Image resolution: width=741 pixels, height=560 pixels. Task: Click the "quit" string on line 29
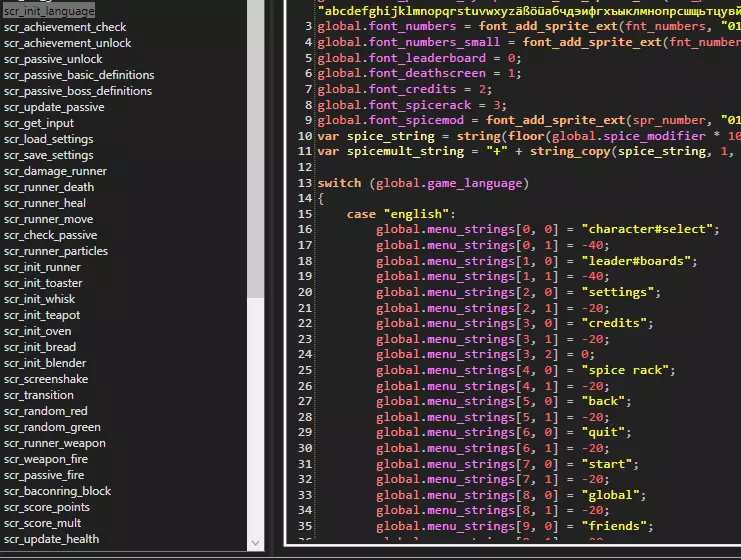[x=603, y=432]
